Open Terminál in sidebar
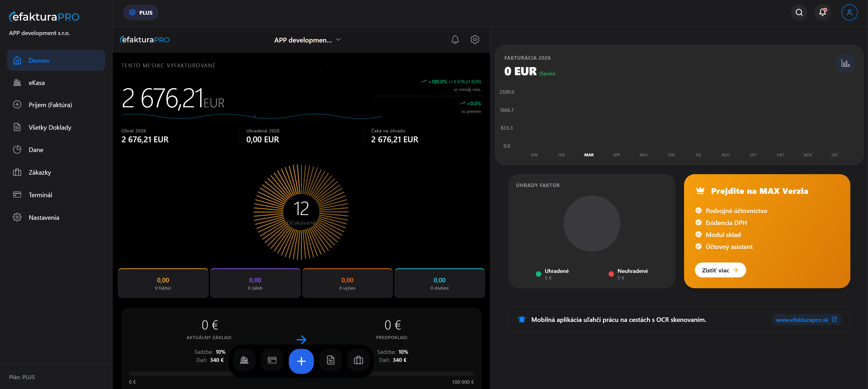 click(56, 195)
